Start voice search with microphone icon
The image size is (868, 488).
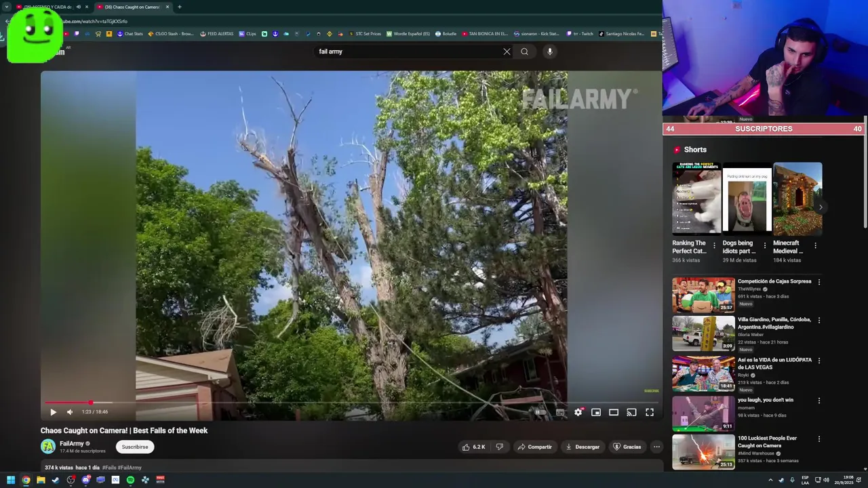pos(550,52)
